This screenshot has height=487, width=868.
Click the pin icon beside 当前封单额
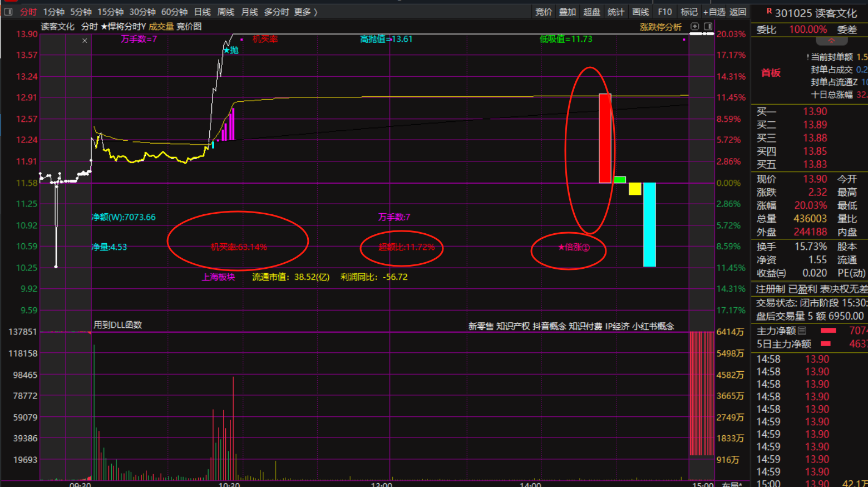pos(807,57)
